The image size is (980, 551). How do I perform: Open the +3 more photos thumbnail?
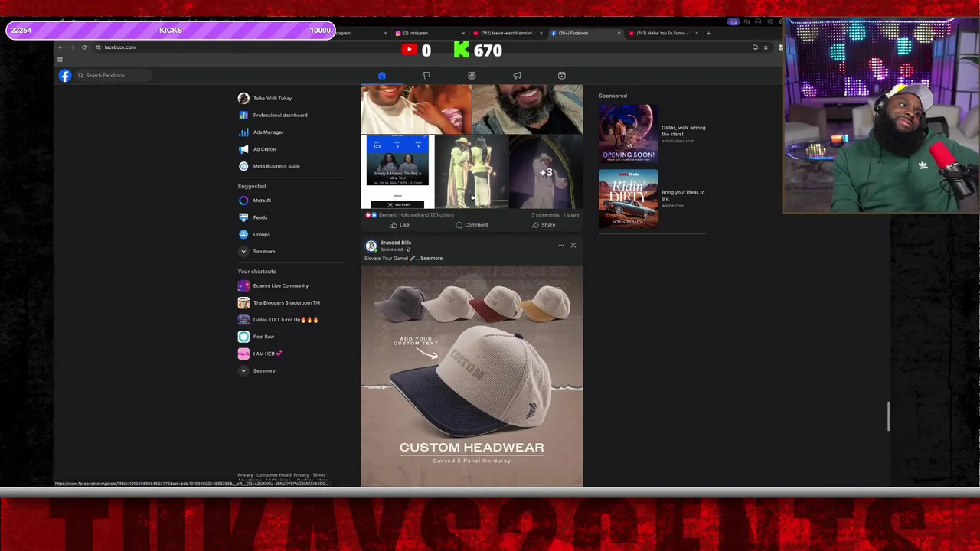tap(546, 172)
